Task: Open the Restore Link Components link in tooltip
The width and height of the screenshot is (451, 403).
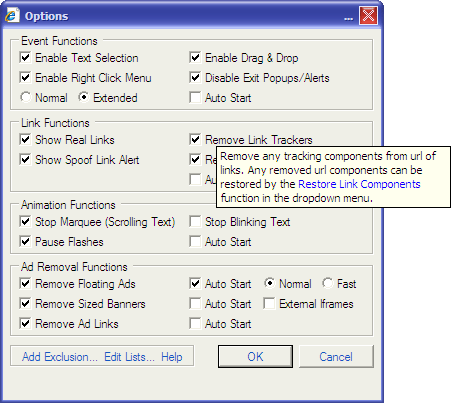Action: pyautogui.click(x=359, y=184)
